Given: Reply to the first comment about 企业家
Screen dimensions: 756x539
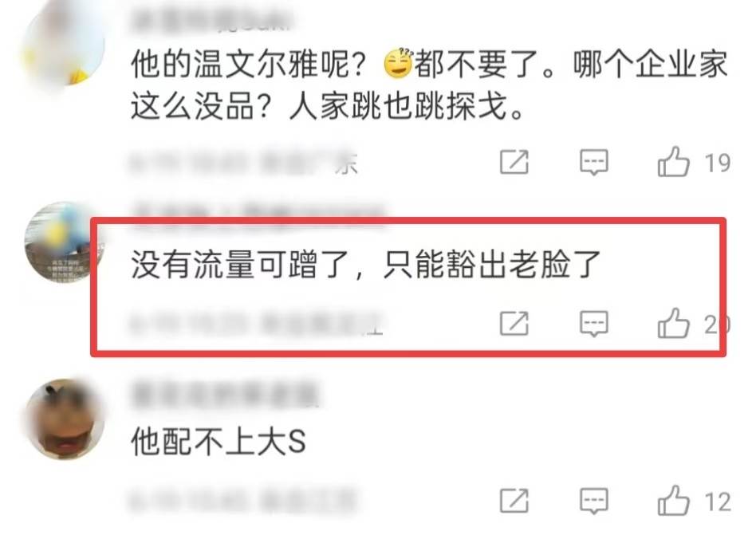Looking at the screenshot, I should coord(593,162).
